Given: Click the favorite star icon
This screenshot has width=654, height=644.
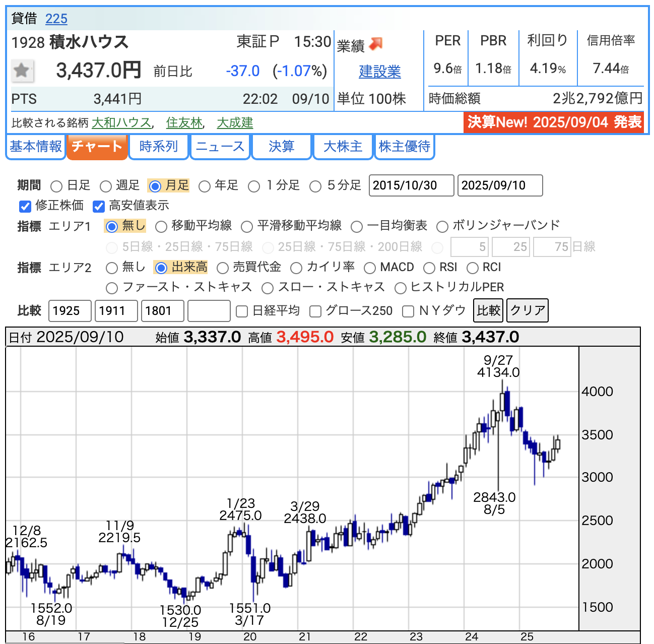Looking at the screenshot, I should click(x=22, y=71).
